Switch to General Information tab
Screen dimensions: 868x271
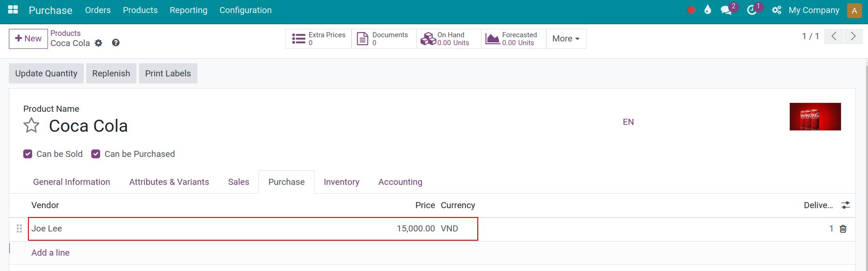coord(72,182)
